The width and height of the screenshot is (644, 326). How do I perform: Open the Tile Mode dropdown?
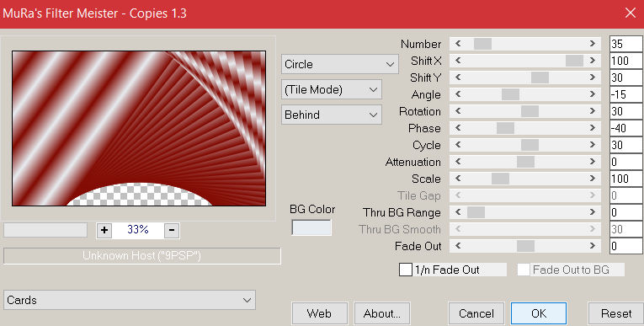point(332,89)
